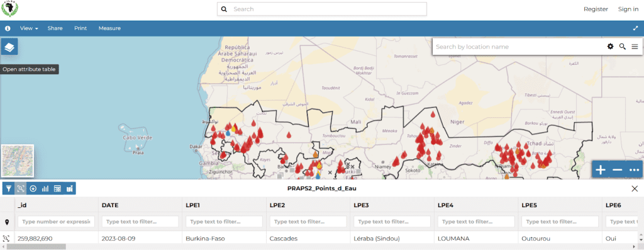This screenshot has height=250, width=644.
Task: Select the Cascades cell
Action: [x=308, y=238]
